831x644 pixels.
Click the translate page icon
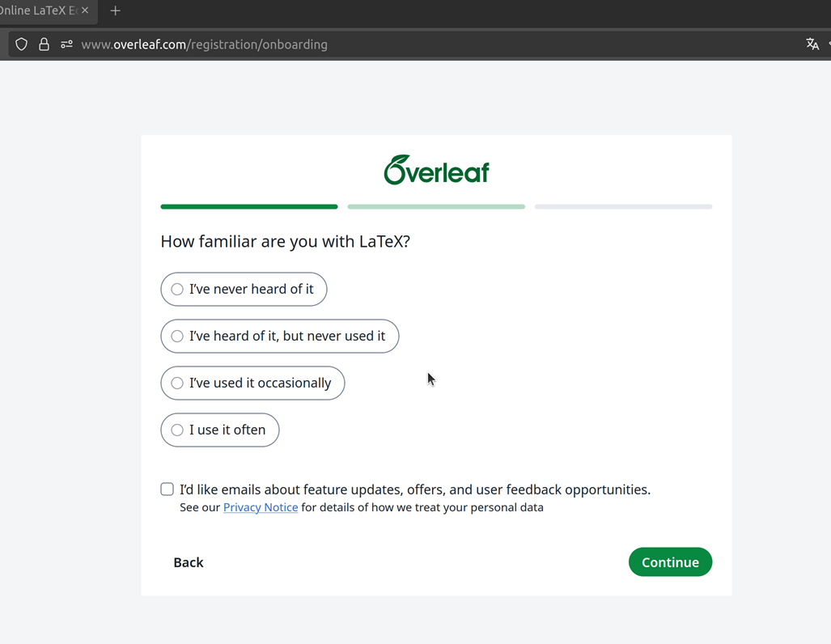click(x=812, y=44)
